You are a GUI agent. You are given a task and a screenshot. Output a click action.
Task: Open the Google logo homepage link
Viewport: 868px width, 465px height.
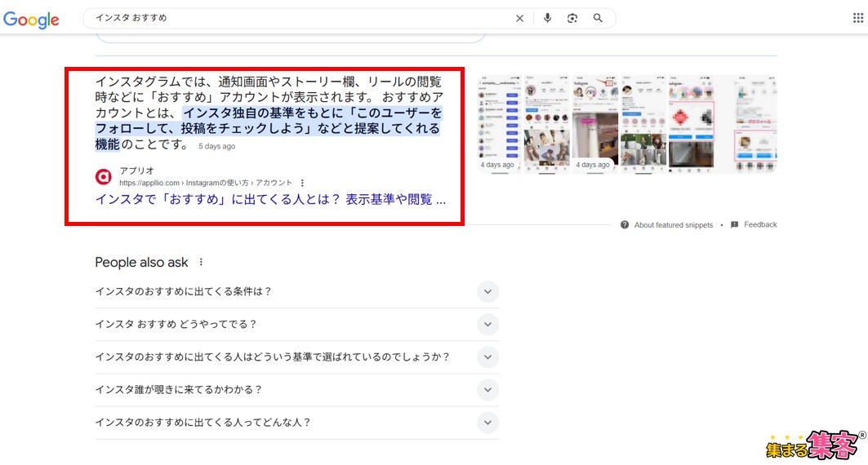point(32,20)
